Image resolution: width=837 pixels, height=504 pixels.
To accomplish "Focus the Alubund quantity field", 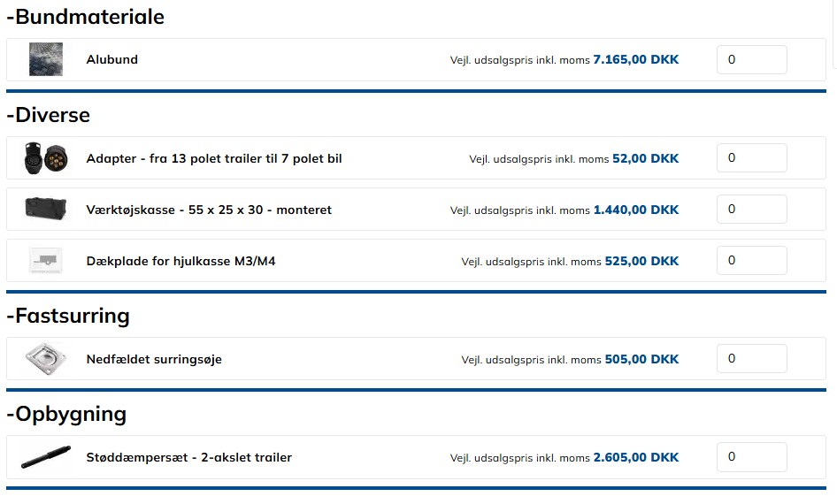I will (x=751, y=60).
